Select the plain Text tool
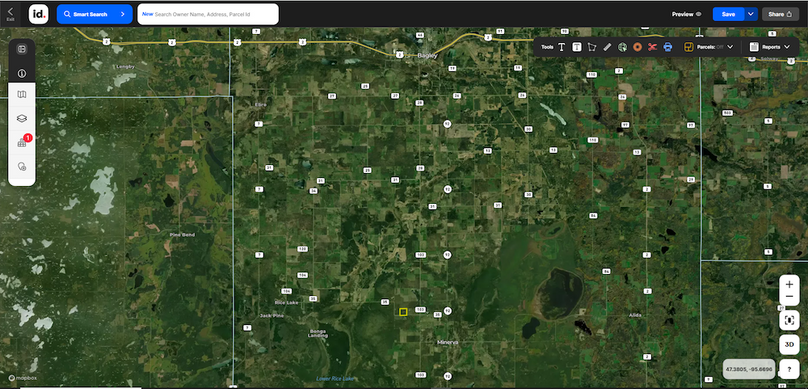Viewport: 808px width, 389px height. pos(562,47)
